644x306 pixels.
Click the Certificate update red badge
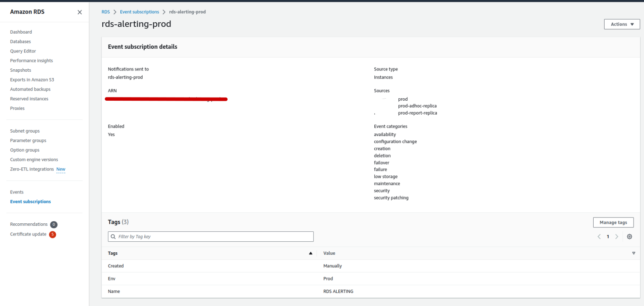click(x=52, y=235)
